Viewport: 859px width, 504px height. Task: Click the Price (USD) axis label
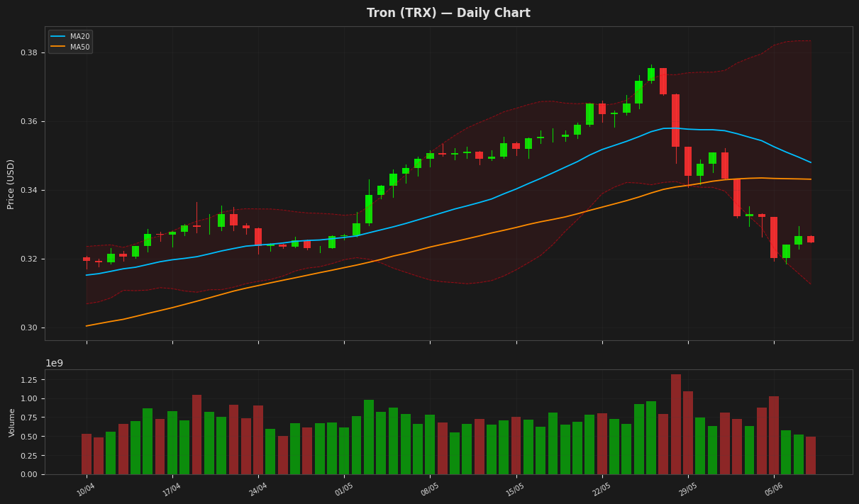[x=11, y=184]
